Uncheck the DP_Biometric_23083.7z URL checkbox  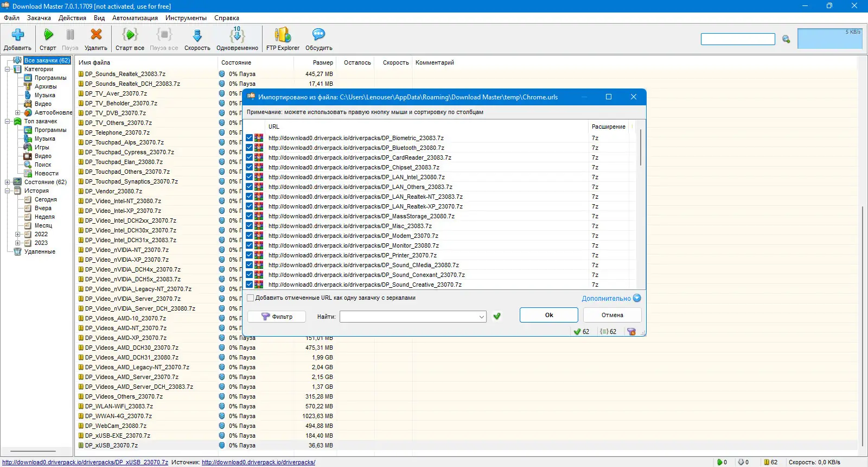pyautogui.click(x=250, y=138)
